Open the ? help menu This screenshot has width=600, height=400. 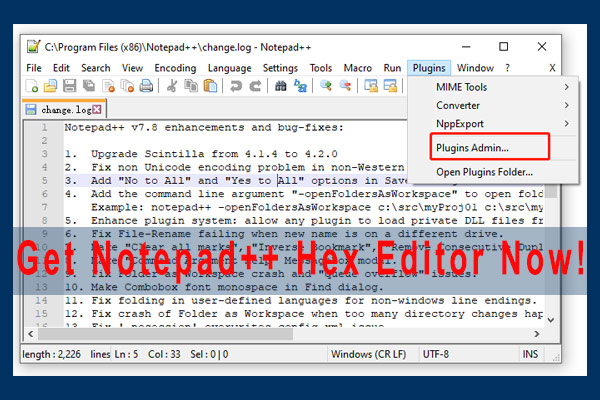tap(507, 68)
